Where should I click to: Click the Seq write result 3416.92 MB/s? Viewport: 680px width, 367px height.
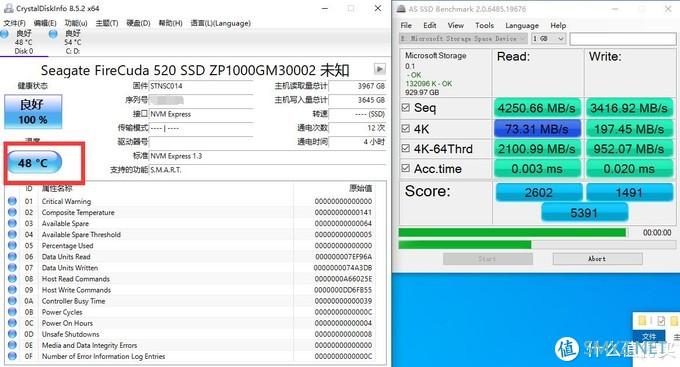click(x=629, y=108)
